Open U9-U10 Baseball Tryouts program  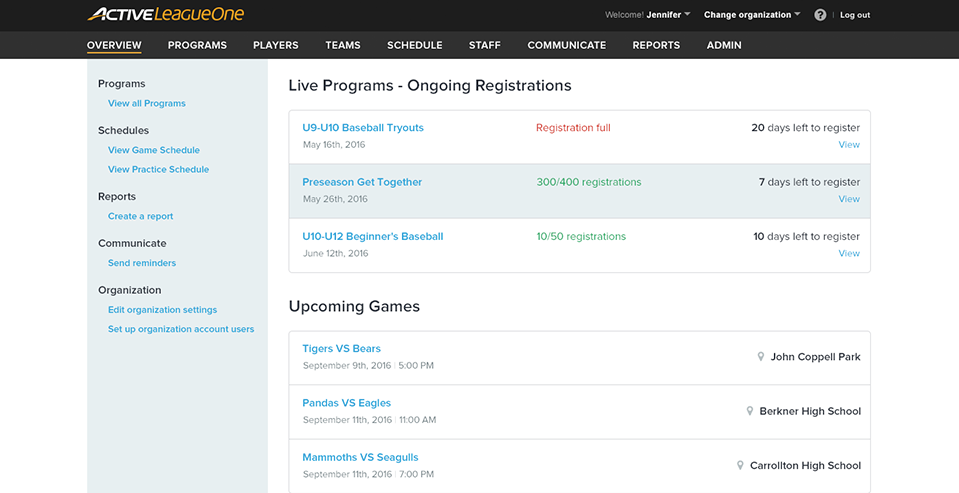(363, 128)
